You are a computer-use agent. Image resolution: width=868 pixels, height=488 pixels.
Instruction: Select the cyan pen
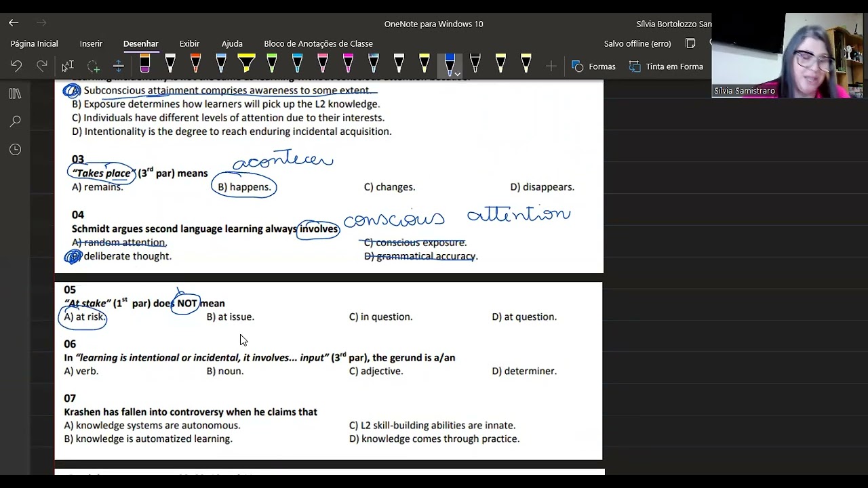[x=297, y=64]
